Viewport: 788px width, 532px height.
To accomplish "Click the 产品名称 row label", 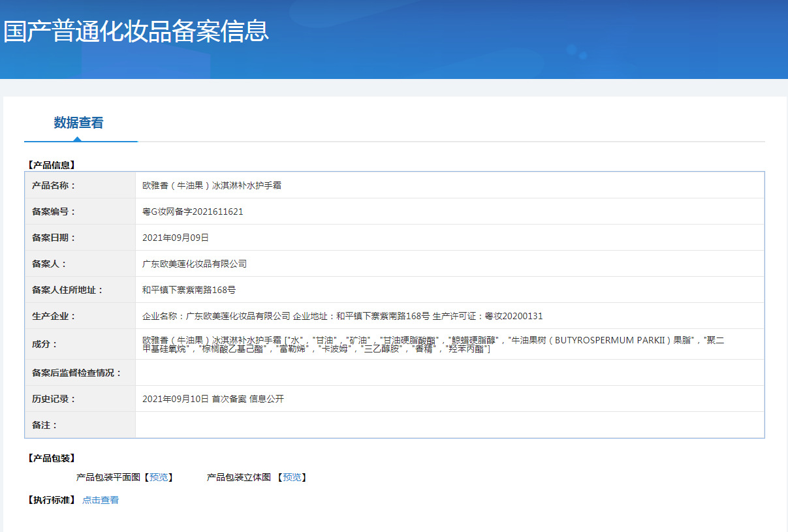I will click(x=54, y=185).
